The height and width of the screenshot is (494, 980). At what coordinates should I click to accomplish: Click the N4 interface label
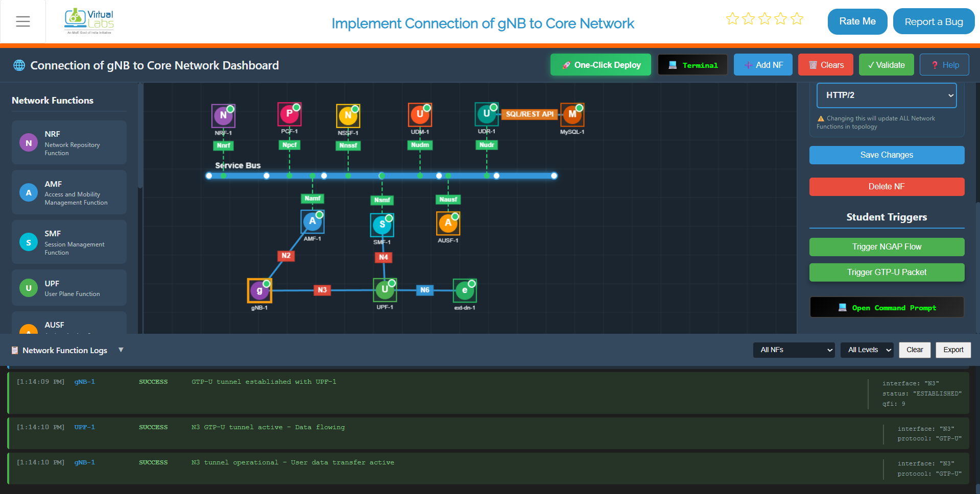point(384,257)
